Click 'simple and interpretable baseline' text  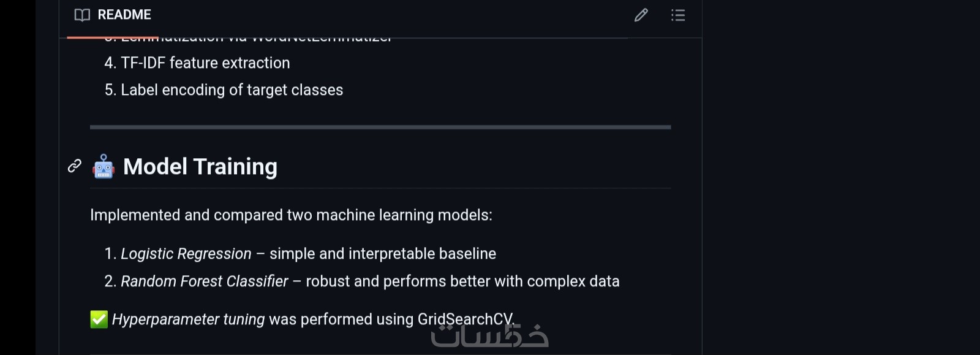[383, 254]
